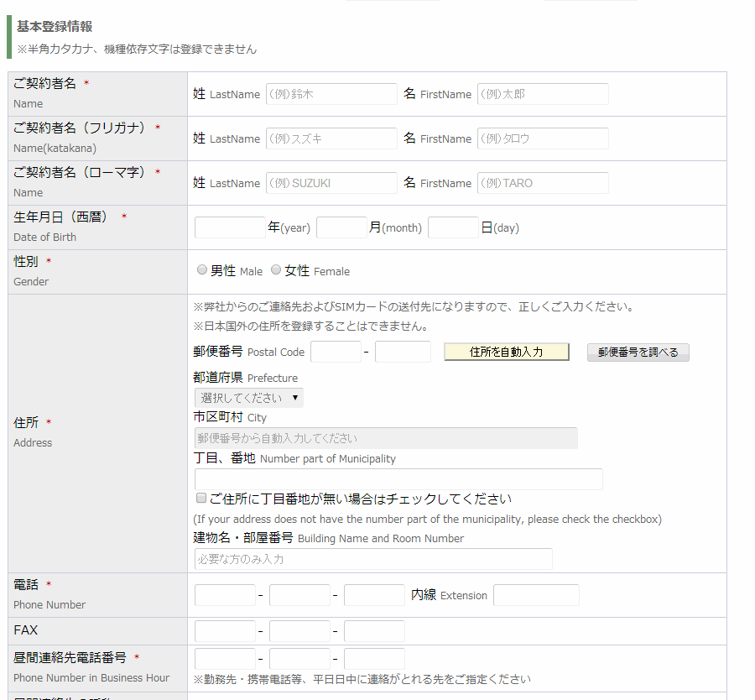Click the birth month input field
This screenshot has width=755, height=700.
[341, 227]
